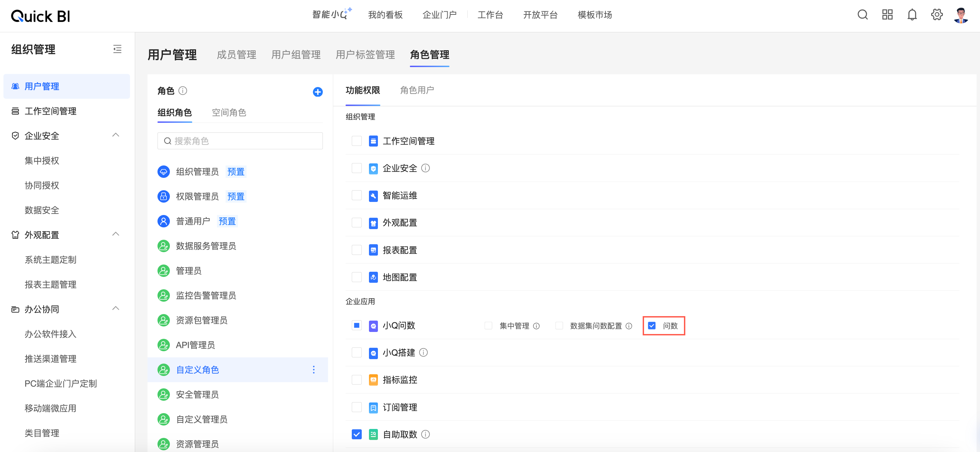Collapse the 外观配置 sidebar section
This screenshot has width=980, height=452.
tap(116, 234)
